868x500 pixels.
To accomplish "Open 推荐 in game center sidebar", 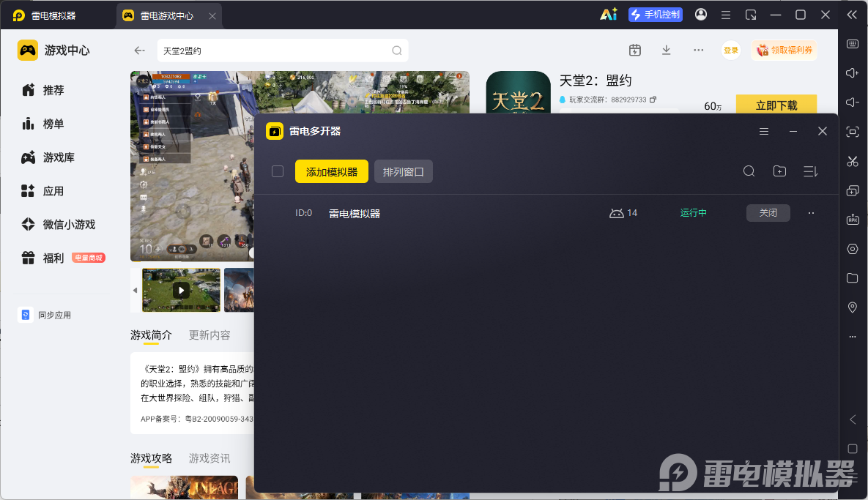I will pyautogui.click(x=42, y=90).
